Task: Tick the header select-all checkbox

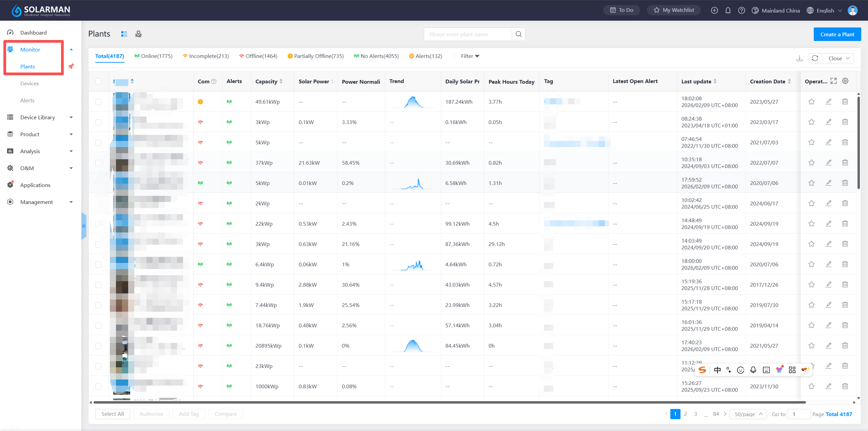Action: (98, 81)
